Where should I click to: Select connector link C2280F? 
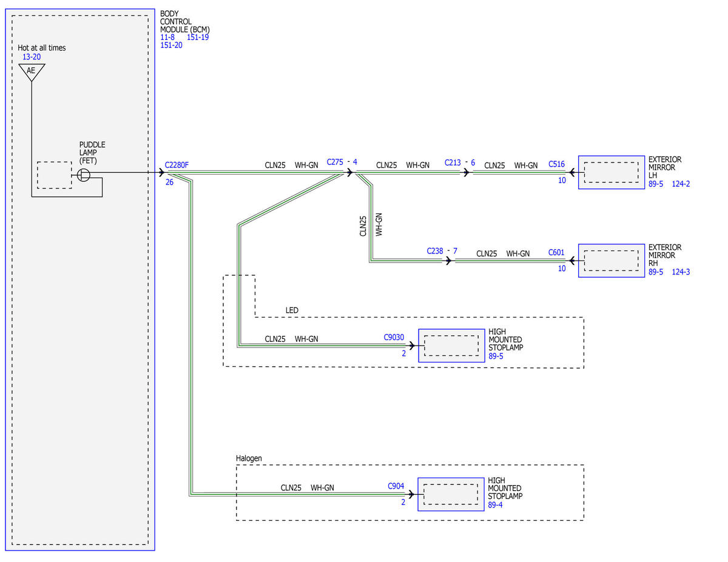177,164
